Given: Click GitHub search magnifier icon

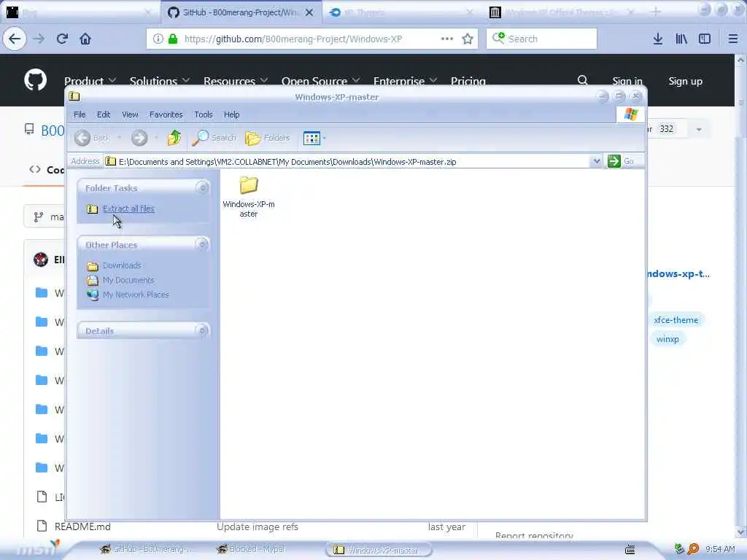Looking at the screenshot, I should coord(583,80).
